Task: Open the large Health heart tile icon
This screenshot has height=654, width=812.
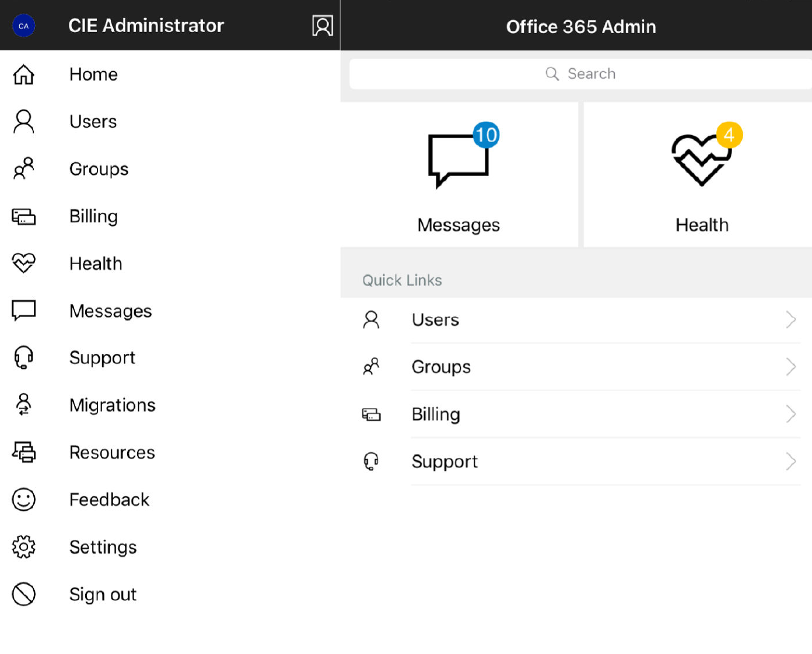Action: tap(701, 160)
